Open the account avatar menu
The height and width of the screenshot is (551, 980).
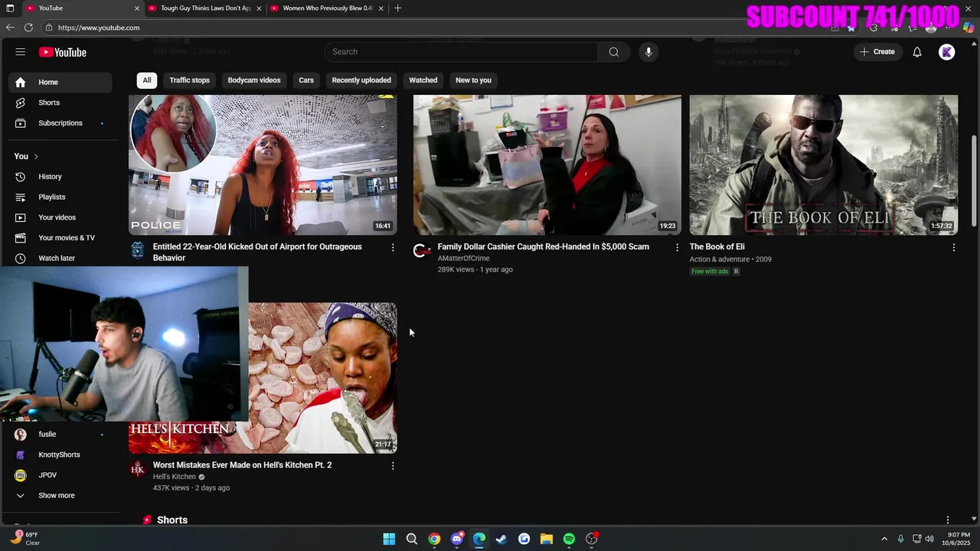947,52
